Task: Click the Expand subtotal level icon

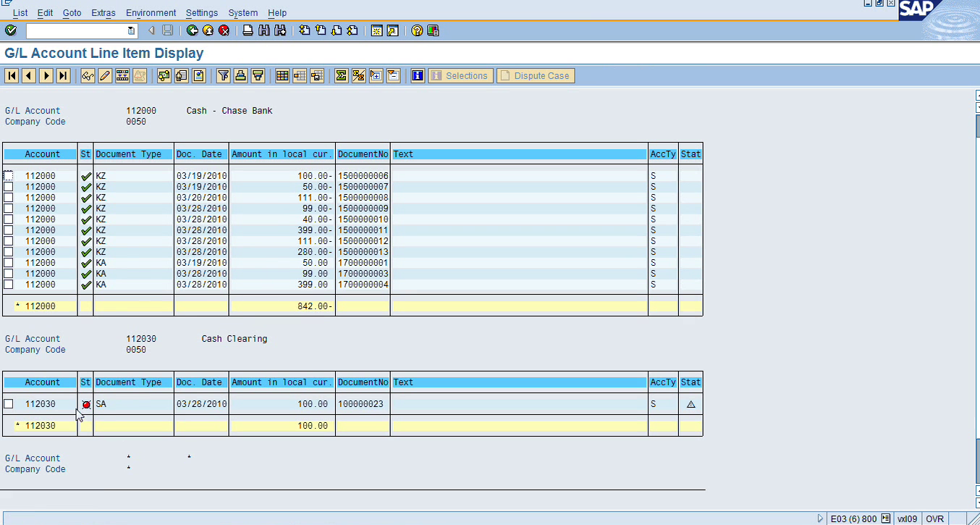Action: [376, 75]
